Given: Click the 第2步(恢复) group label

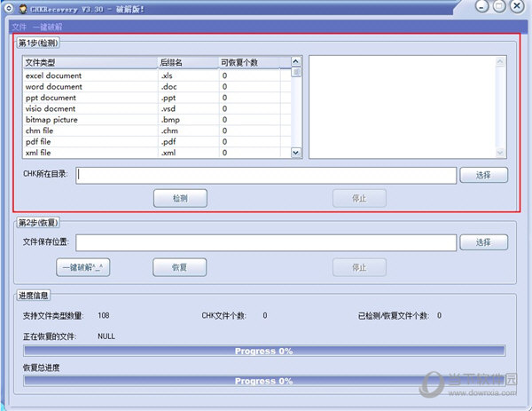Looking at the screenshot, I should 38,223.
